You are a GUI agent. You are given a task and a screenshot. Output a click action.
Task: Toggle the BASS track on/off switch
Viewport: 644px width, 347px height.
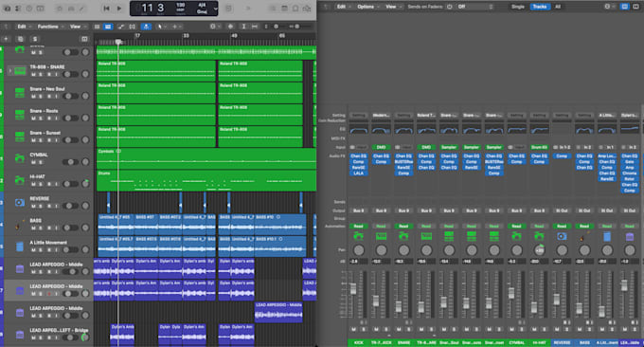click(70, 228)
